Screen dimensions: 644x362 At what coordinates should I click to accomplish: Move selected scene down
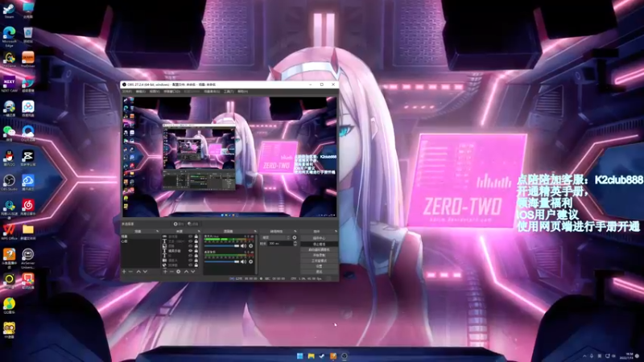coord(145,271)
